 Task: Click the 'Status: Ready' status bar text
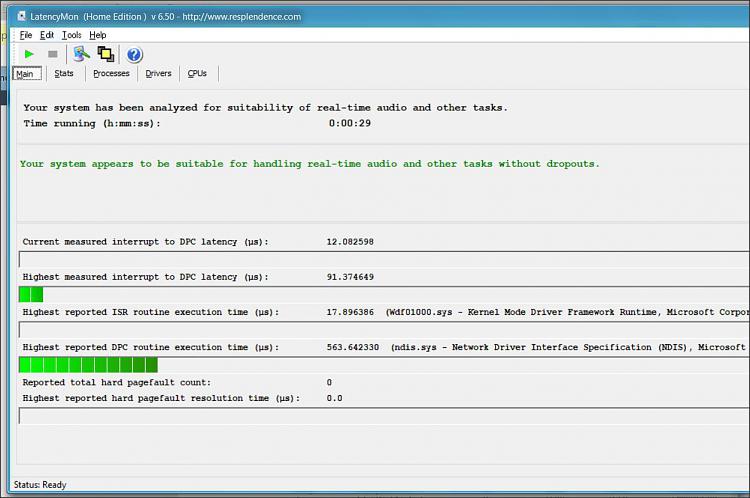40,485
